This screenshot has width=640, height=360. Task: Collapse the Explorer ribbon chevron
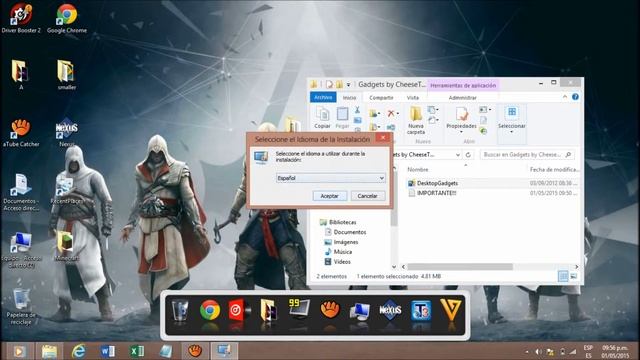pyautogui.click(x=564, y=97)
